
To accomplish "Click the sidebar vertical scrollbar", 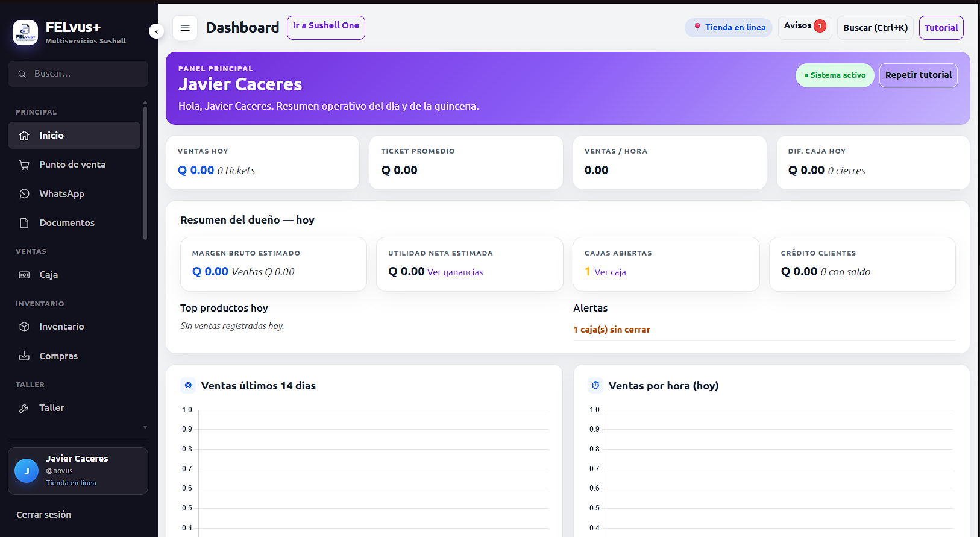I will point(145,173).
